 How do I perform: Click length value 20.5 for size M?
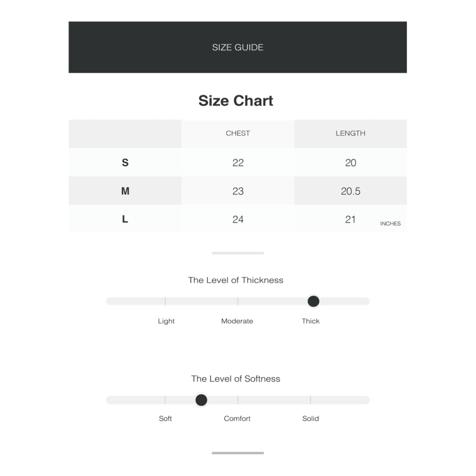coord(350,191)
